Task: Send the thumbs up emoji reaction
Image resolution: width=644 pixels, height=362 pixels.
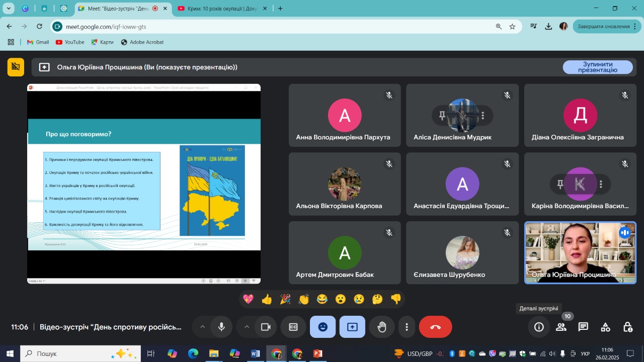Action: click(267, 299)
